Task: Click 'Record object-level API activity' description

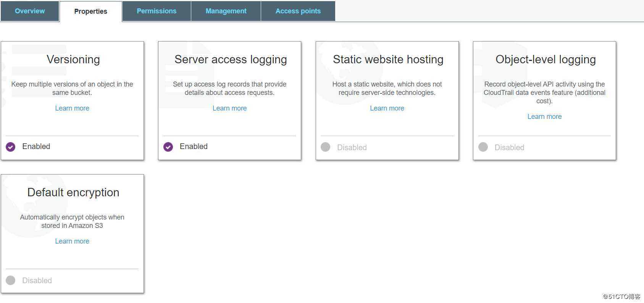Action: (x=544, y=93)
